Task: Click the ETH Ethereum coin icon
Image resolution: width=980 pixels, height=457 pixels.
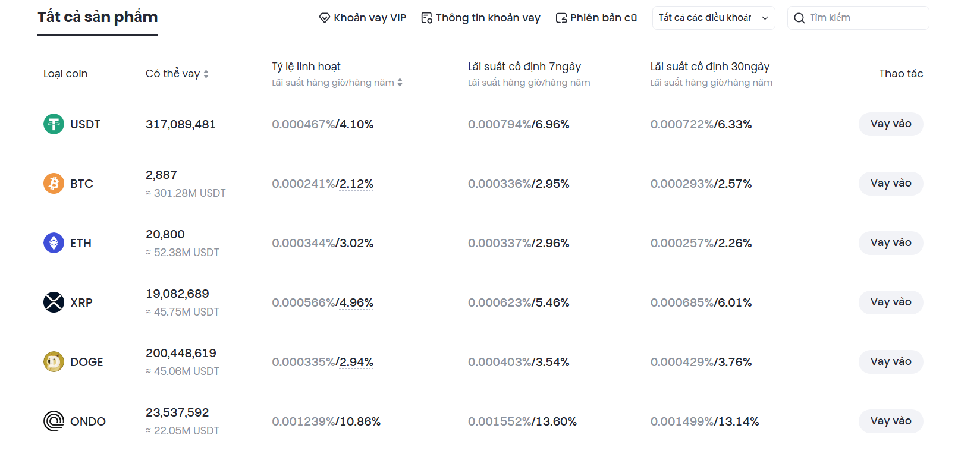Action: coord(54,243)
